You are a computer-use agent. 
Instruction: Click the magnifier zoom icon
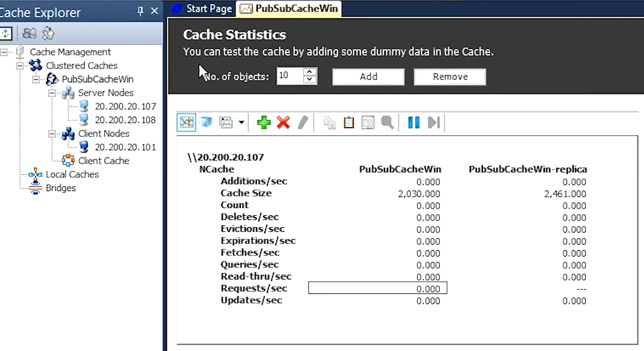point(387,122)
